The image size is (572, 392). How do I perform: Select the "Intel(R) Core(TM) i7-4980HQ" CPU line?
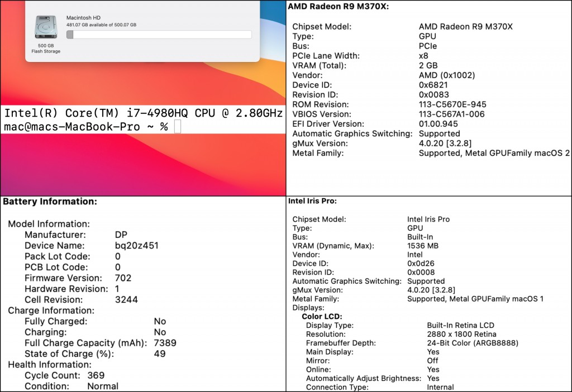coord(144,113)
